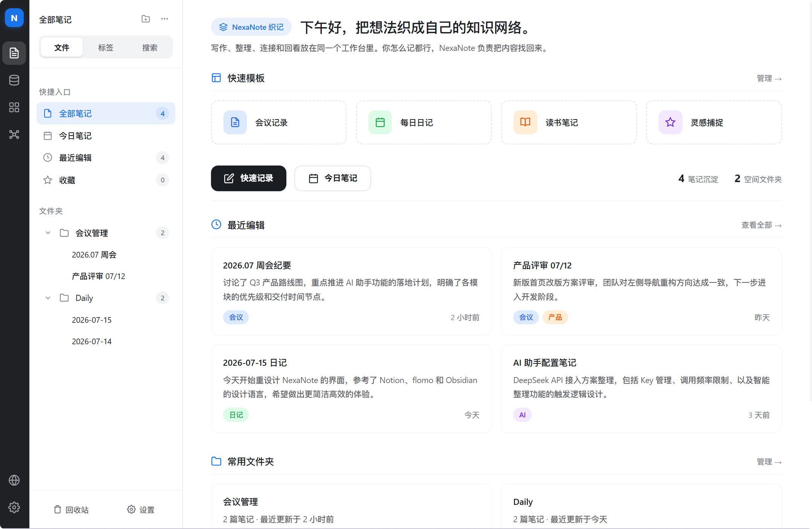
Task: Click the 设置 label at panel bottom
Action: (x=147, y=510)
